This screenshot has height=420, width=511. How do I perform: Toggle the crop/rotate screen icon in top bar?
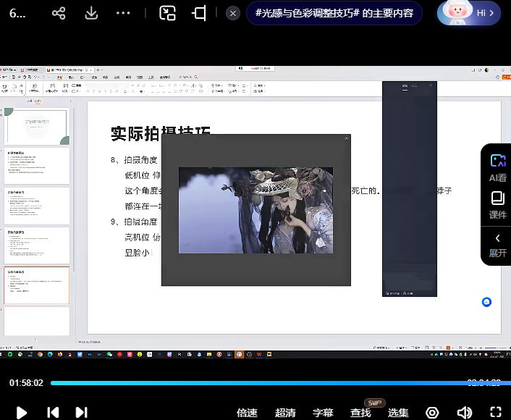(199, 13)
